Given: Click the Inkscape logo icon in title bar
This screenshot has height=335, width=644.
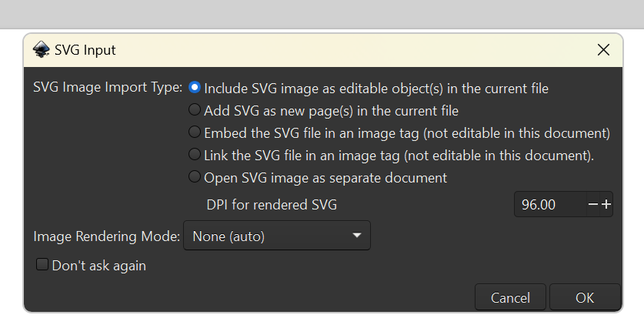Looking at the screenshot, I should tap(41, 50).
